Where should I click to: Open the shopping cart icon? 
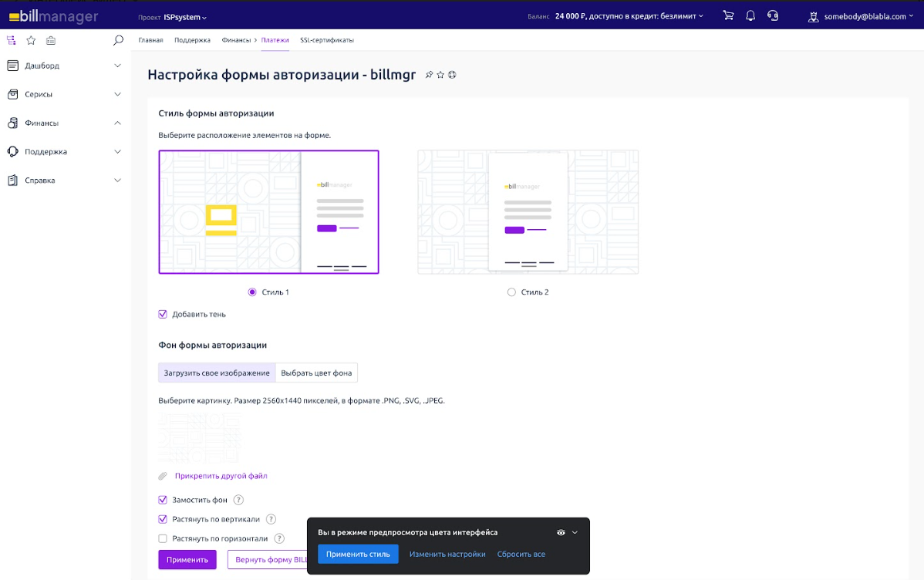pyautogui.click(x=728, y=16)
